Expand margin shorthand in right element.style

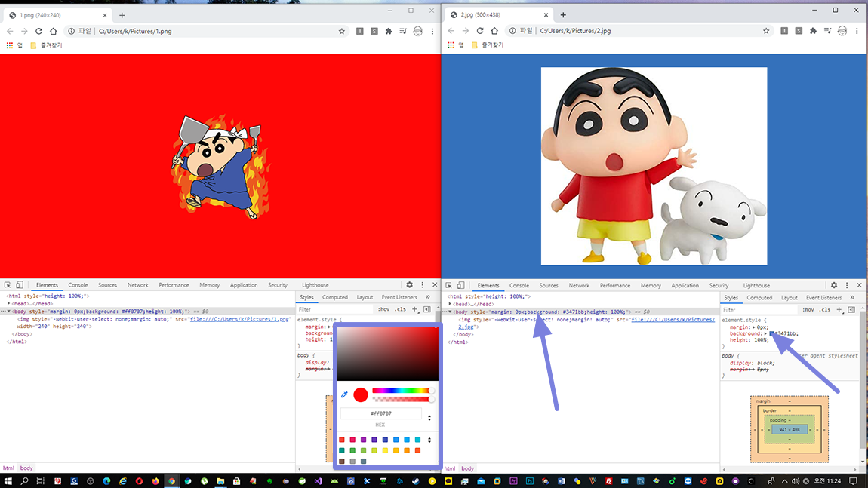[x=754, y=327]
